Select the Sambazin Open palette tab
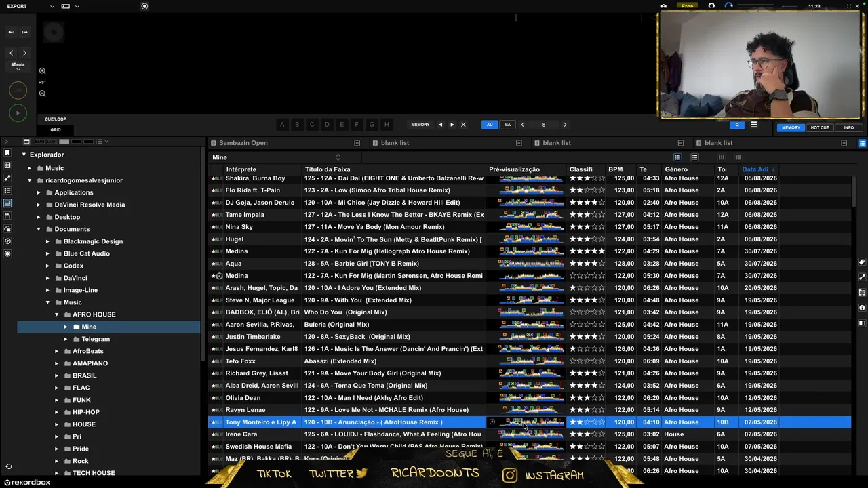Viewport: 868px width, 488px height. click(243, 143)
